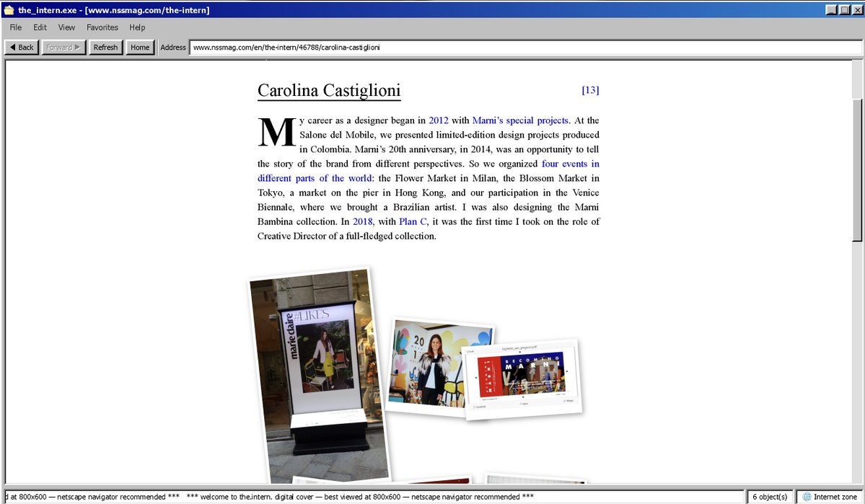The height and width of the screenshot is (504, 865).
Task: Open the Plan C link
Action: click(x=413, y=221)
